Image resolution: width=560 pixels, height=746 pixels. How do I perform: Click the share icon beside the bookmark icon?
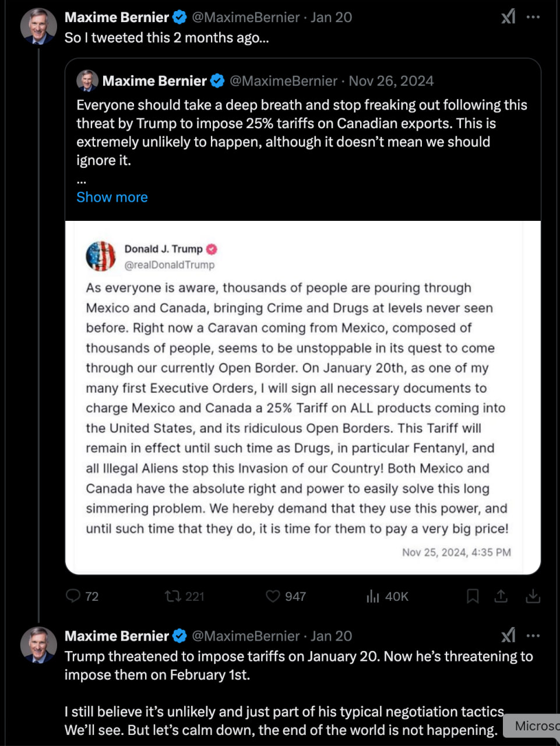tap(501, 596)
